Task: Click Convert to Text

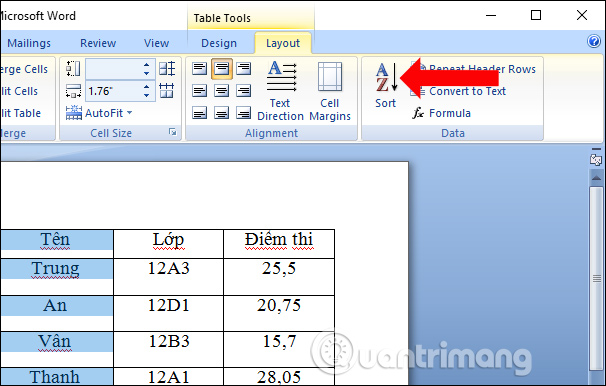Action: [458, 91]
